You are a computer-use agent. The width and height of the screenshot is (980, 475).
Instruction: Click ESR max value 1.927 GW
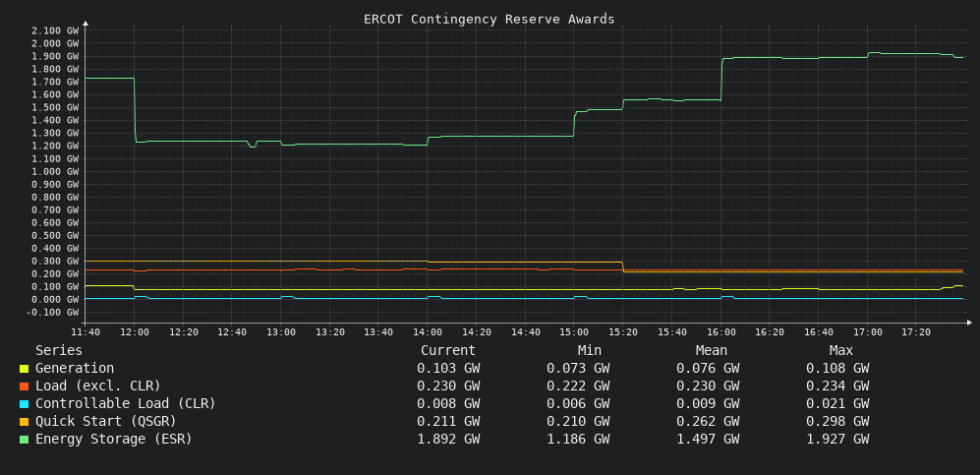(837, 439)
